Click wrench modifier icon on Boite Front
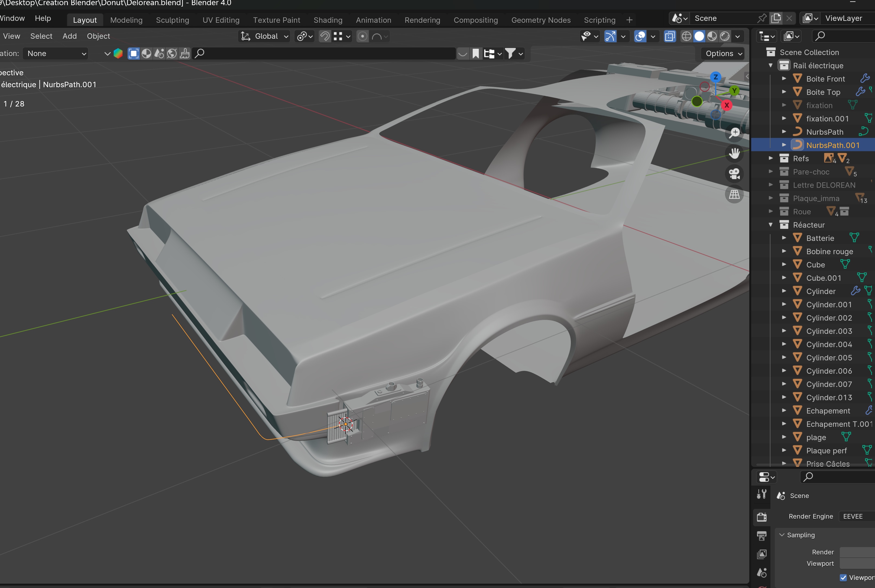 point(865,78)
